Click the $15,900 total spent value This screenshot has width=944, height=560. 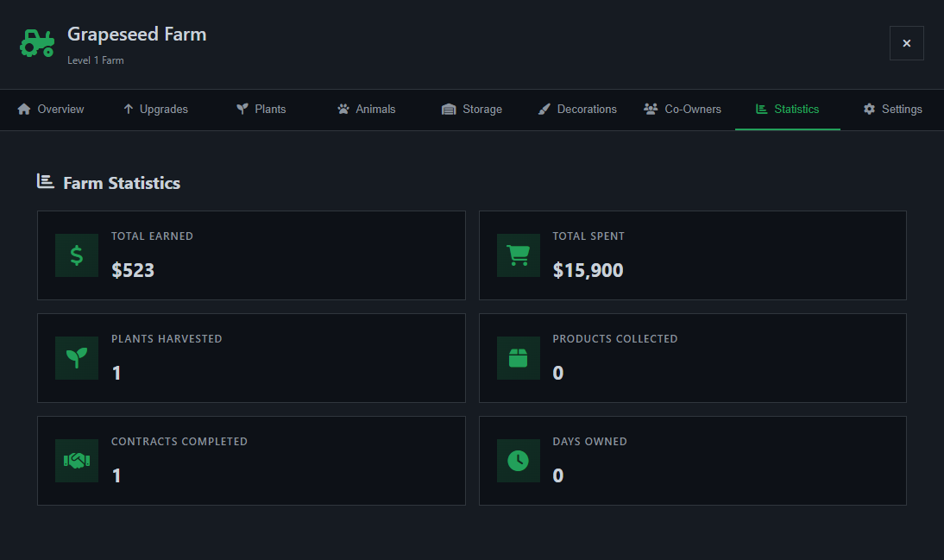click(588, 271)
